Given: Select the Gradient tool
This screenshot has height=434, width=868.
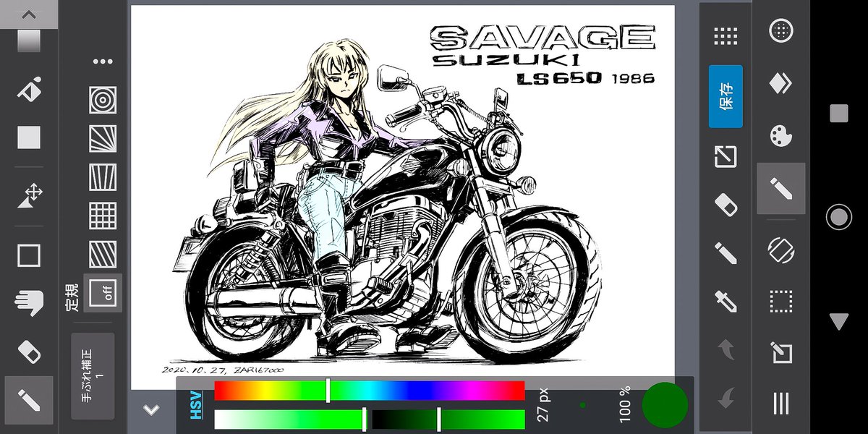Looking at the screenshot, I should tap(29, 41).
